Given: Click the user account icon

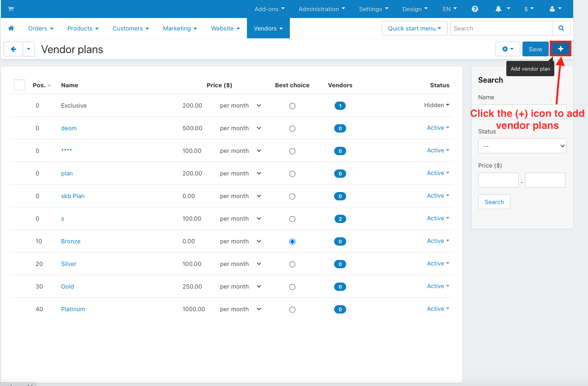Looking at the screenshot, I should coord(553,9).
